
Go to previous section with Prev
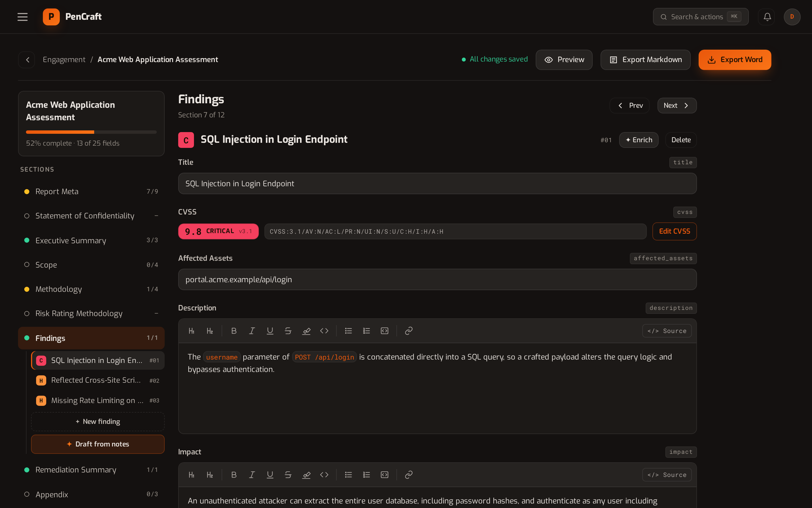pyautogui.click(x=630, y=106)
